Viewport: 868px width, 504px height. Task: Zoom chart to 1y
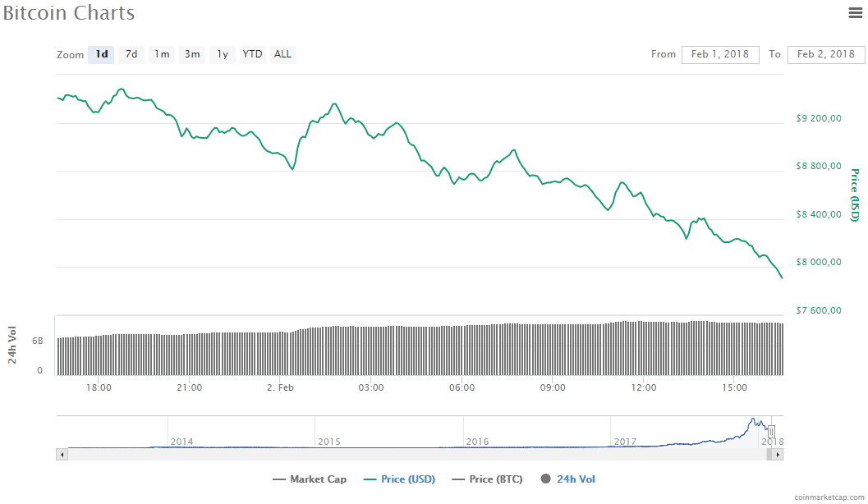point(223,55)
